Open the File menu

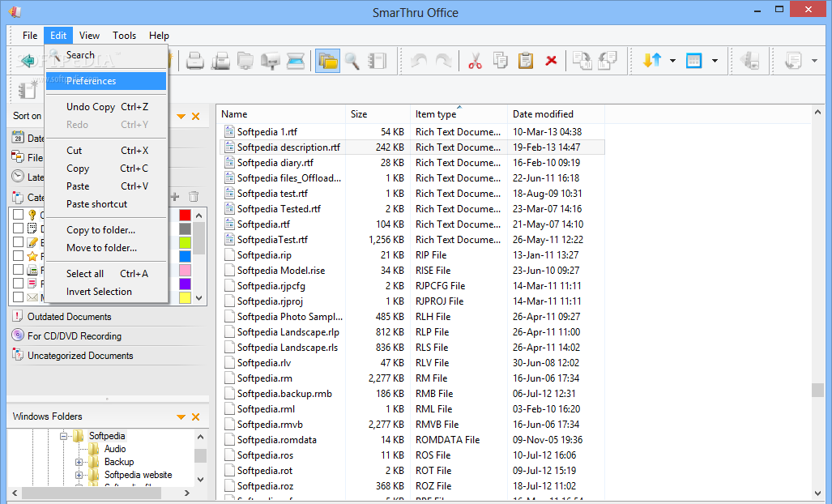(30, 36)
